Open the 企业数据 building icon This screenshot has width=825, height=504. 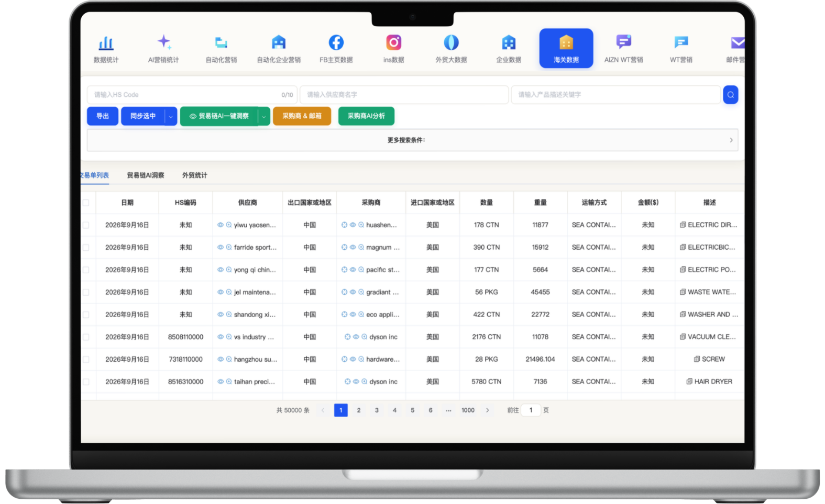(509, 42)
